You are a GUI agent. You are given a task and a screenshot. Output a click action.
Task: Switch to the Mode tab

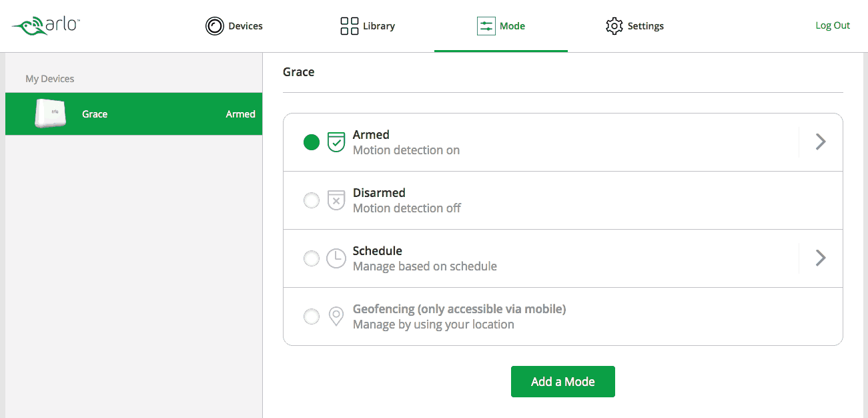click(x=501, y=26)
